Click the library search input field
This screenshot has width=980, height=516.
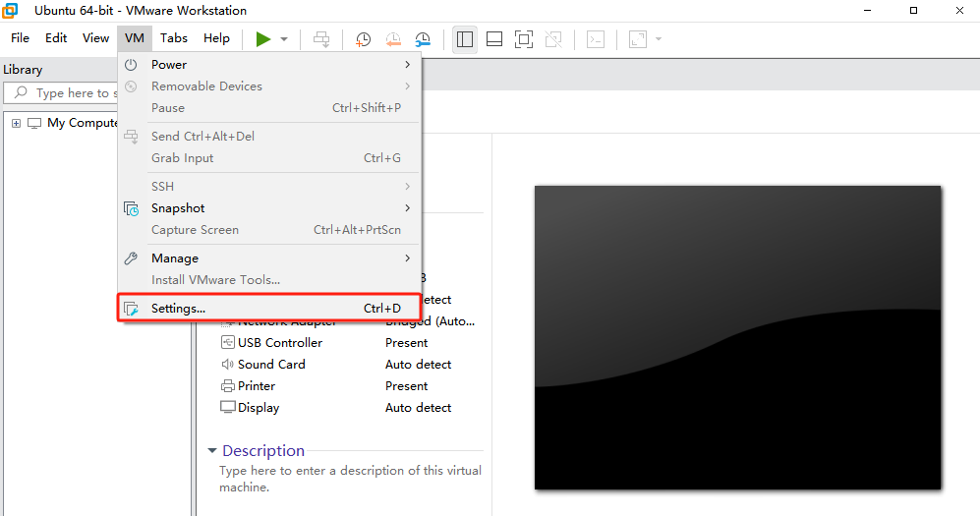[69, 93]
